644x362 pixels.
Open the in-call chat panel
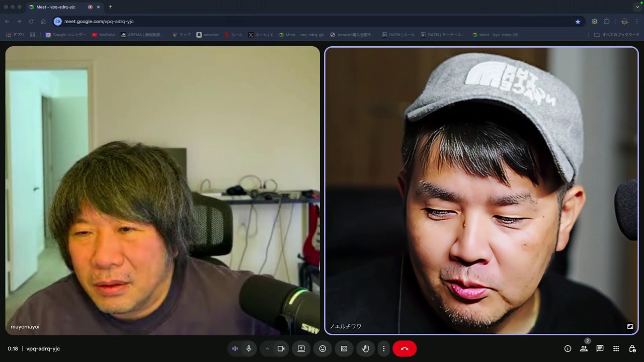[x=600, y=348]
